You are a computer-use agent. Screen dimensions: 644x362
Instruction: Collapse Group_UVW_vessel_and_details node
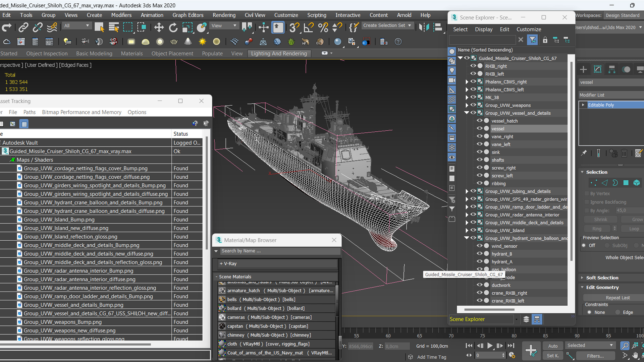click(x=467, y=113)
